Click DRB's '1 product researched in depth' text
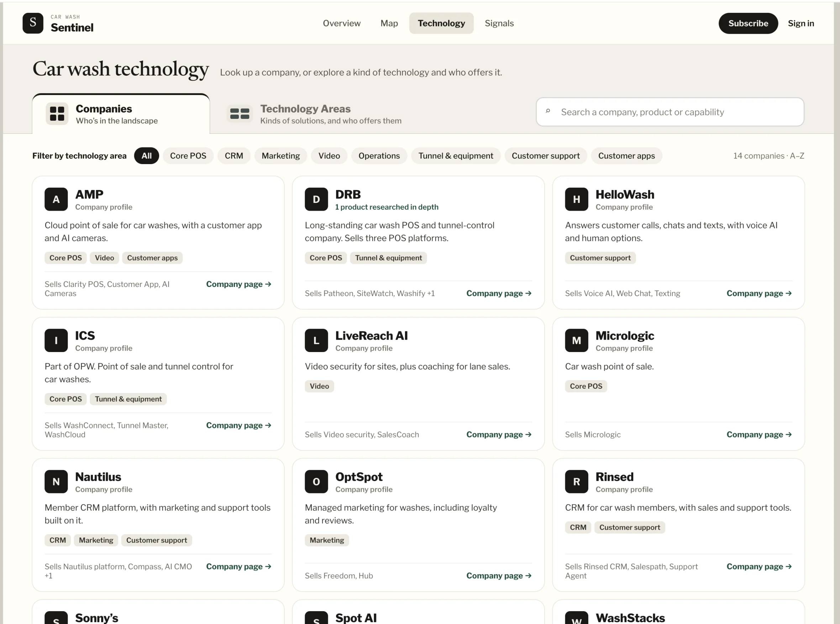The image size is (840, 624). pos(387,207)
